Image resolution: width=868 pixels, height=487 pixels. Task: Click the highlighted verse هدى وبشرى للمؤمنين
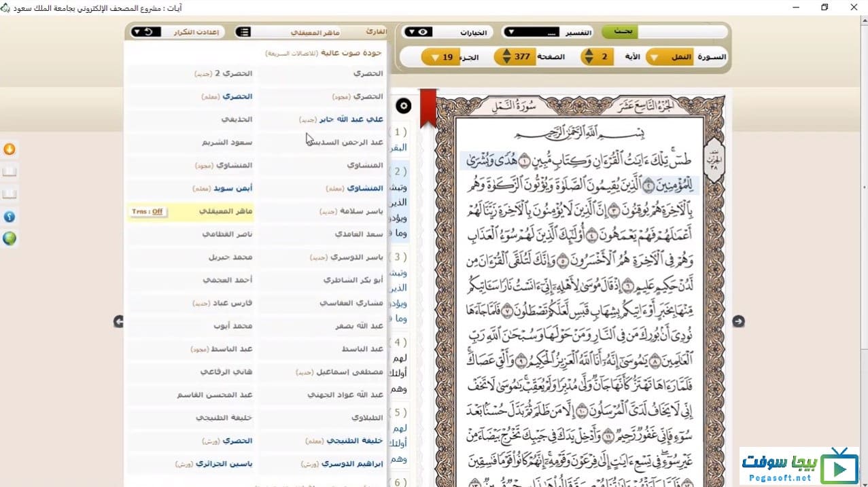pyautogui.click(x=579, y=172)
